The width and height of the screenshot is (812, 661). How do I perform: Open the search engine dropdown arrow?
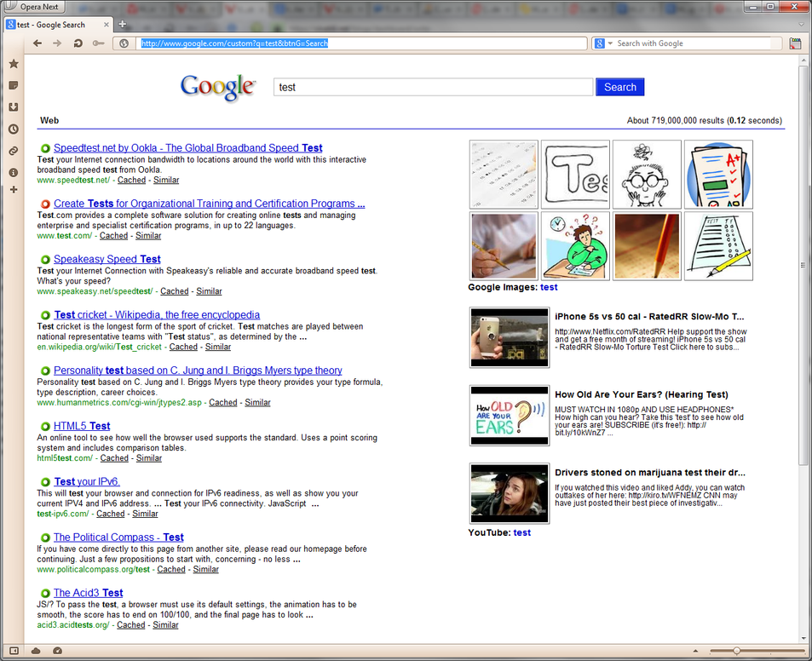610,43
